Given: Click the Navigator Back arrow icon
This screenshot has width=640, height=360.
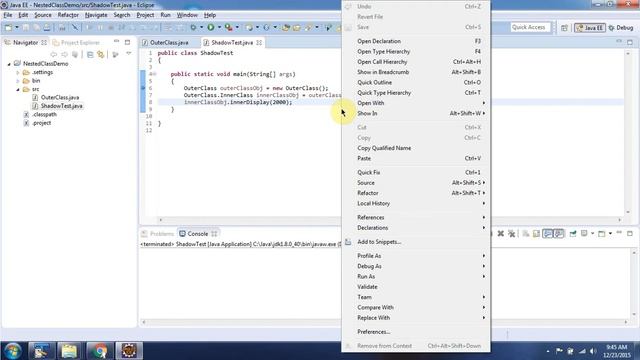Looking at the screenshot, I should (53, 54).
